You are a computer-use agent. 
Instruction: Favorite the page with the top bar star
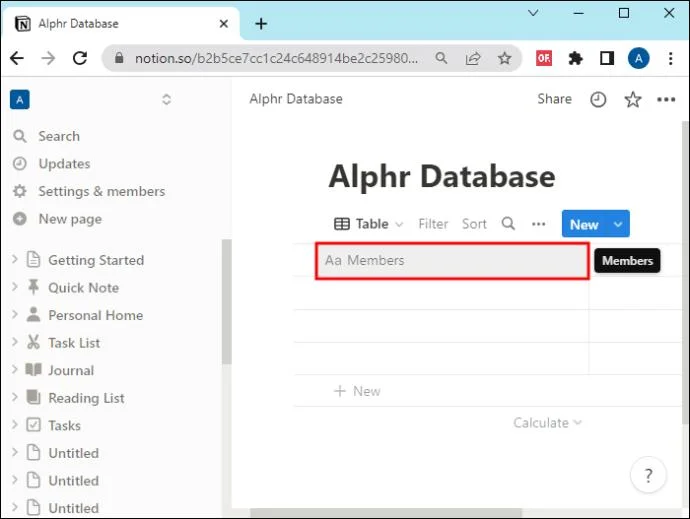point(632,99)
